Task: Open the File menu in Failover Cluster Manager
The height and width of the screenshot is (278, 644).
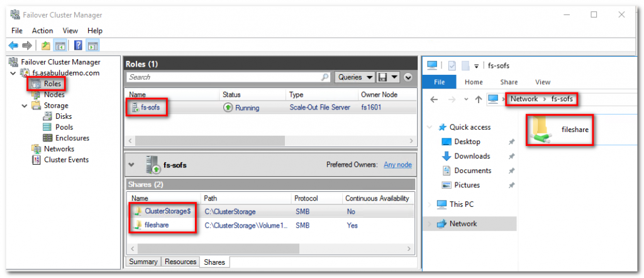Action: click(x=17, y=30)
